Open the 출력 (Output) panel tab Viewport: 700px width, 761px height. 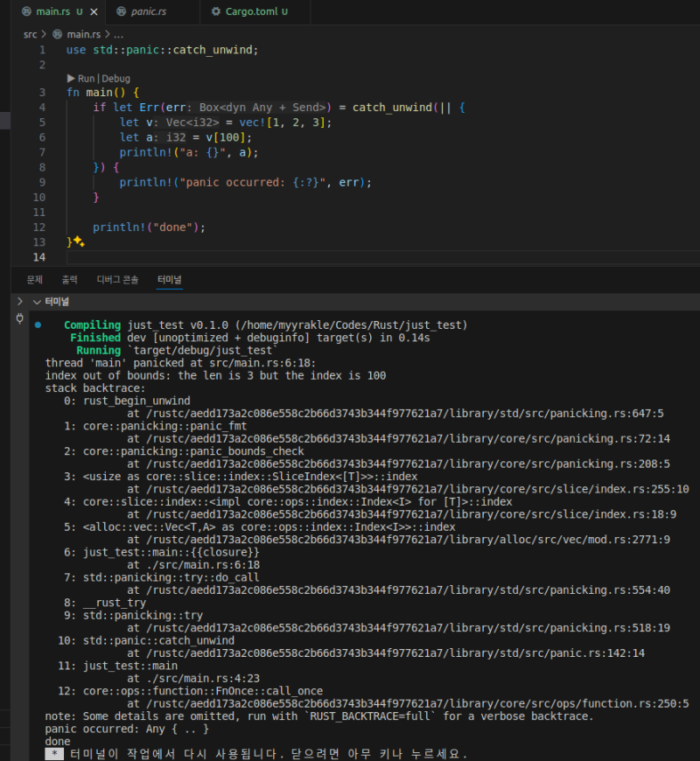coord(69,280)
